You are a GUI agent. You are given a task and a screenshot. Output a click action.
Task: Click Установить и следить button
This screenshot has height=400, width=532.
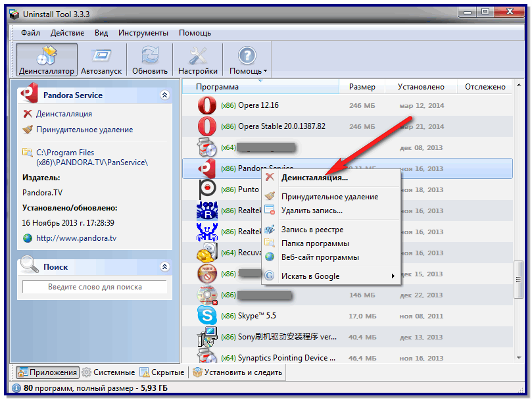click(x=237, y=372)
